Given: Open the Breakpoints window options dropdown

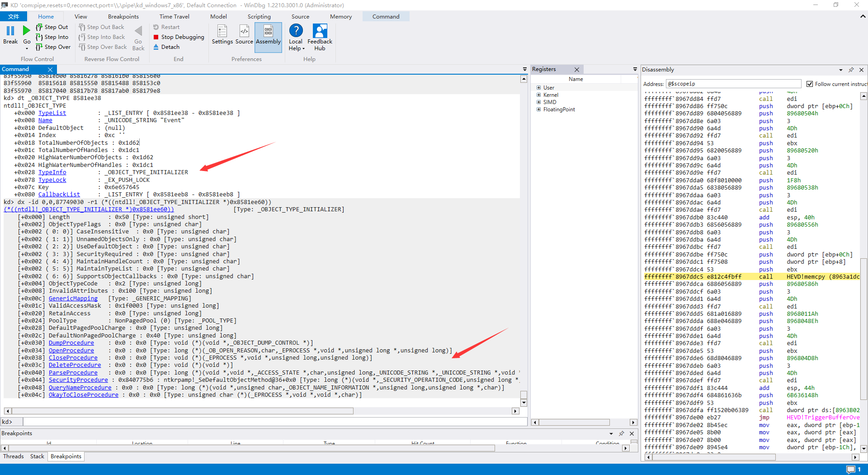Looking at the screenshot, I should [611, 433].
